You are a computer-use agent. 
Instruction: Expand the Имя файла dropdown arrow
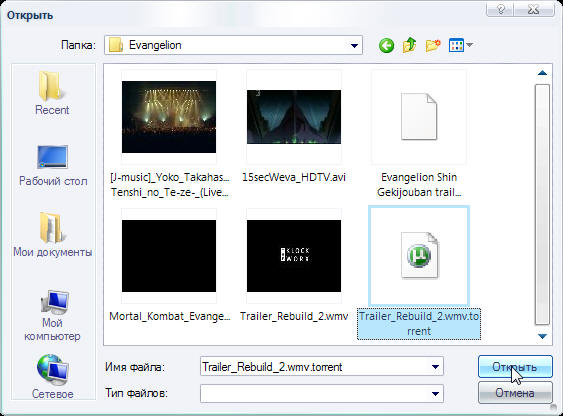click(435, 367)
